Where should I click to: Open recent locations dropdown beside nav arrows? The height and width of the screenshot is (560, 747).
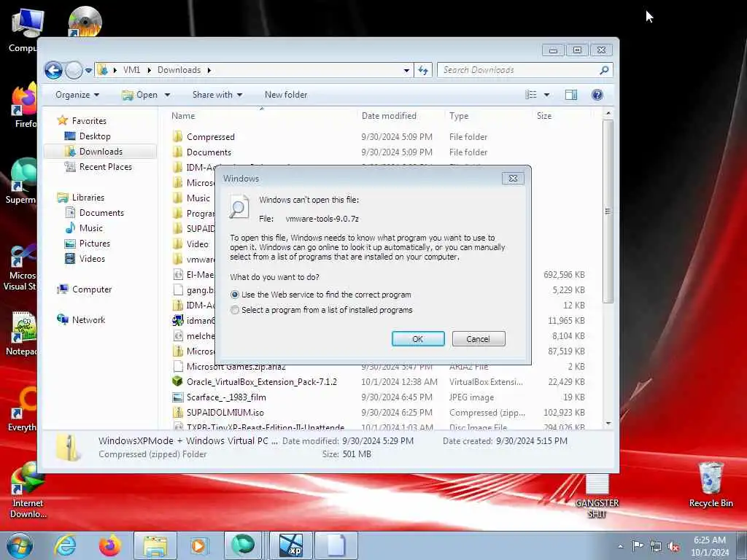(88, 71)
